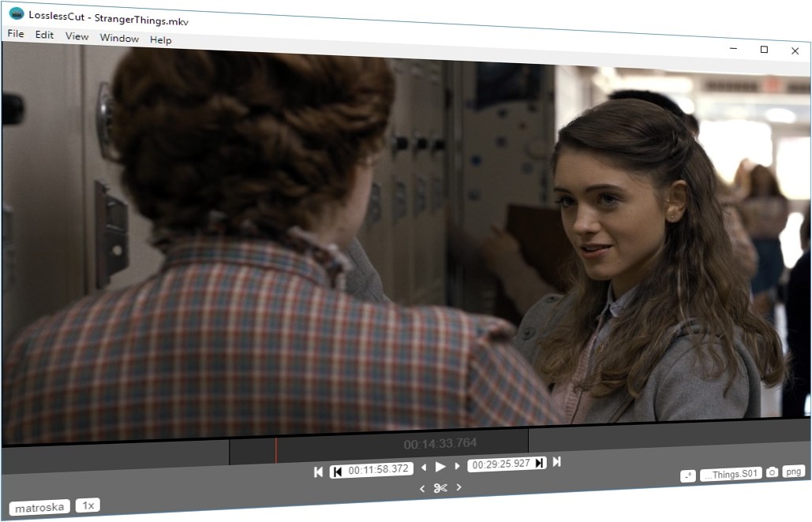Step forward one frame
Screen dimensions: 812x522
coord(457,466)
